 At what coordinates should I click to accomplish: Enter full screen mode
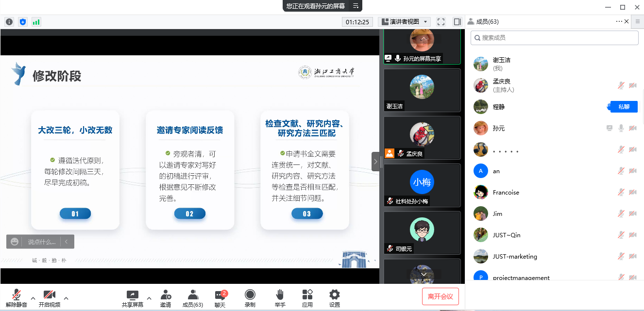click(441, 22)
